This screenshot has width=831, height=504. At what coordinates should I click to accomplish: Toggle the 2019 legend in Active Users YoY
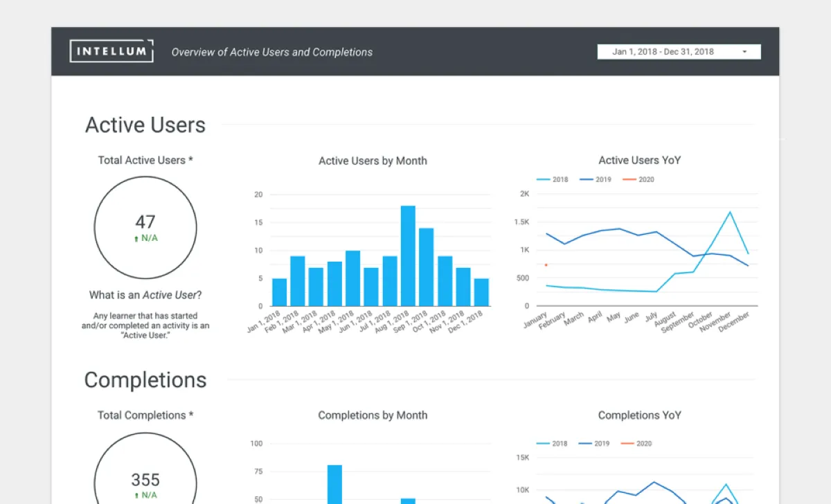[x=595, y=179]
